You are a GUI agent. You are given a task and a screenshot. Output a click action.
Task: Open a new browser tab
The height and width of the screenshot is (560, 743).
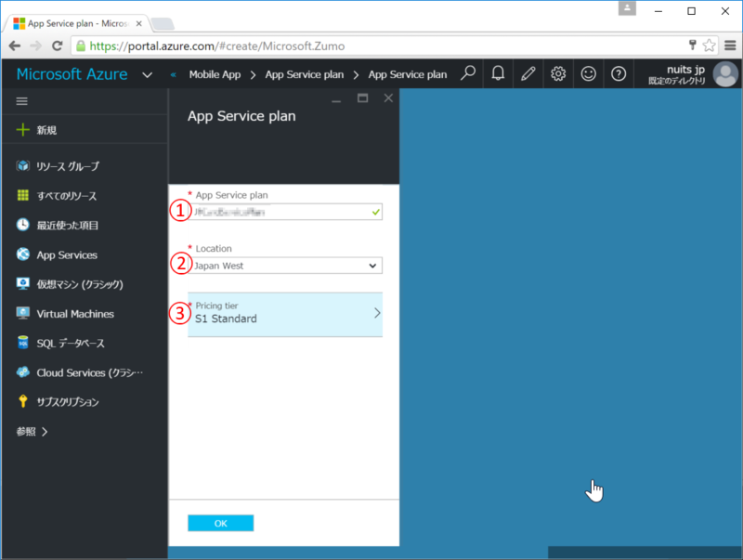coord(162,24)
